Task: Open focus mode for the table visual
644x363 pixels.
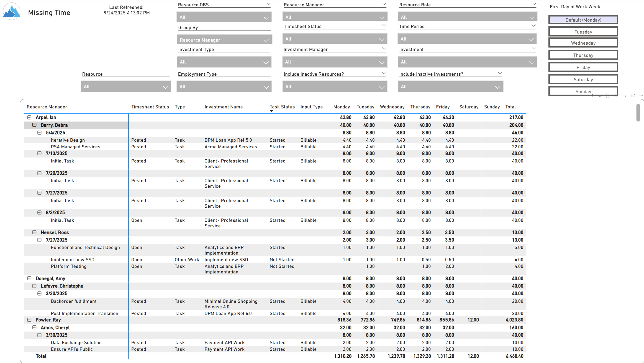Action: (633, 95)
